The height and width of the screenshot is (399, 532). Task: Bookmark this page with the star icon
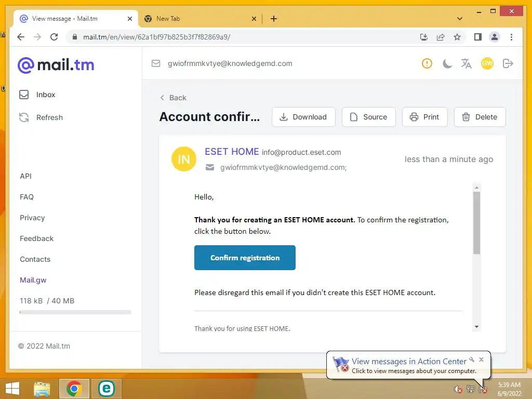point(457,37)
